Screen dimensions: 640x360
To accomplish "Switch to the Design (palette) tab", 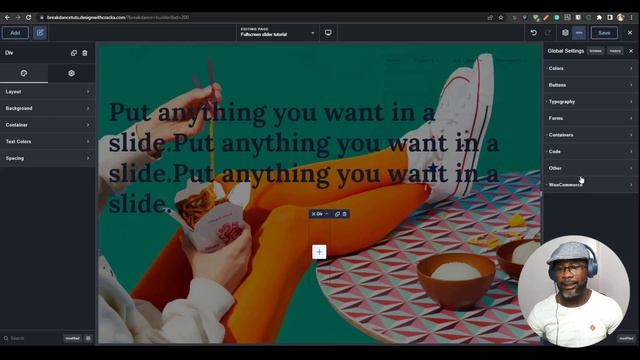I will click(24, 73).
